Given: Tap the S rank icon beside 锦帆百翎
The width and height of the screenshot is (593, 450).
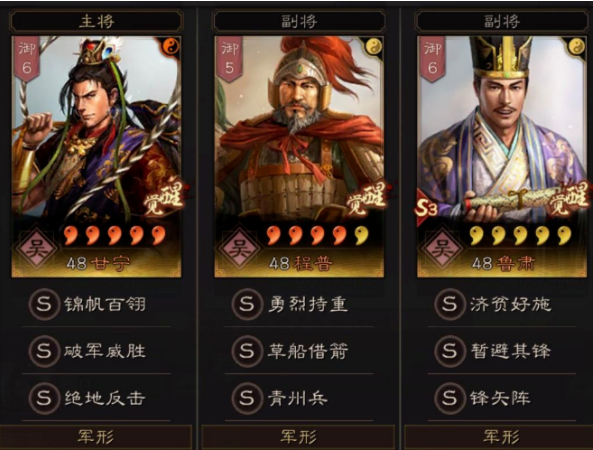Looking at the screenshot, I should (44, 304).
